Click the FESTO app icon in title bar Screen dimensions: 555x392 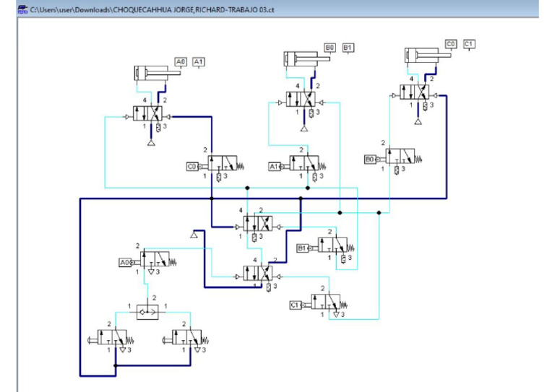click(x=22, y=9)
